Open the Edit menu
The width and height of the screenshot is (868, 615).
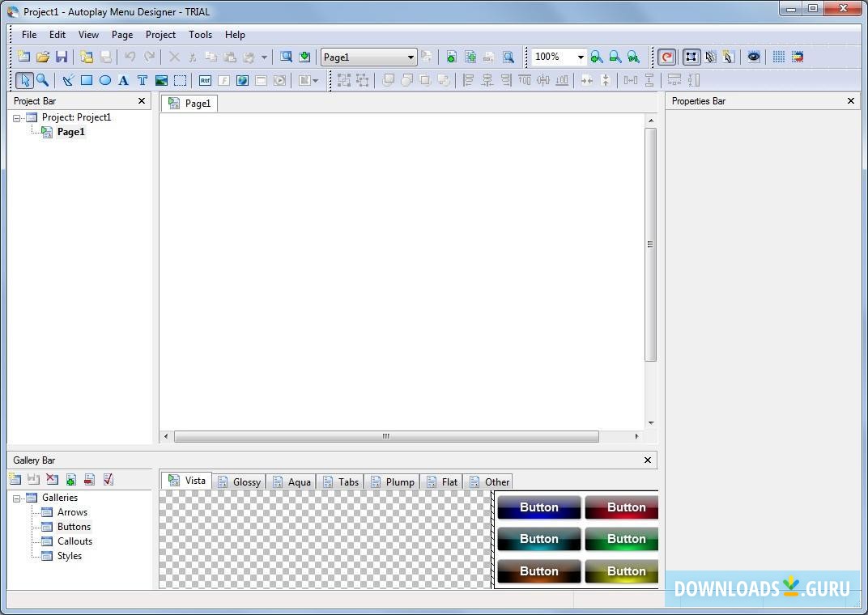tap(57, 34)
